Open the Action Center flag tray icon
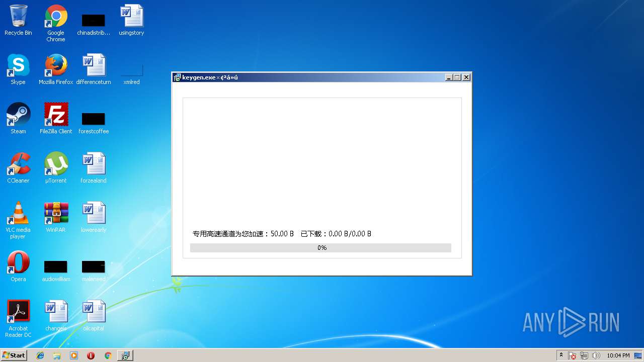This screenshot has width=644, height=362. (572, 355)
